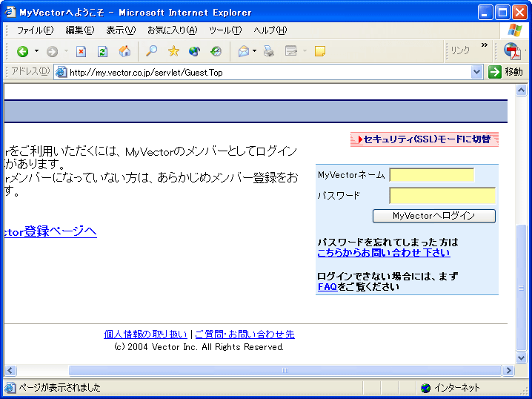The image size is (532, 399).
Task: Open the FAQ link
Action: tap(327, 287)
